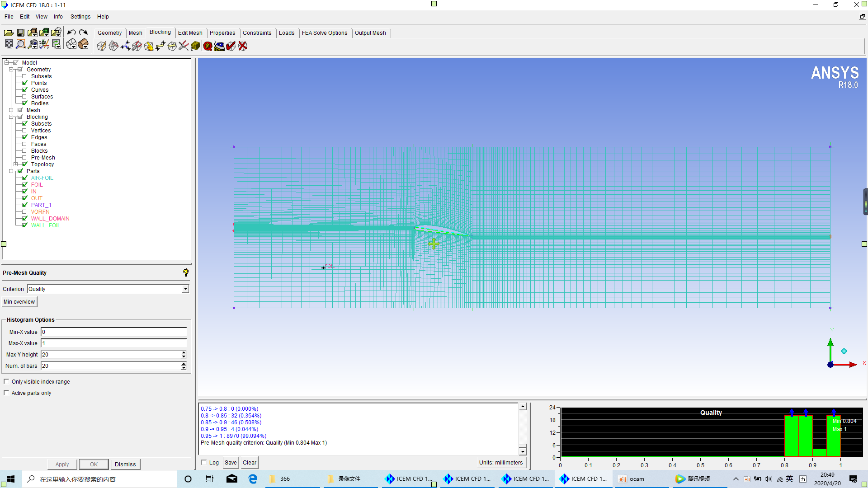The image size is (868, 488).
Task: Enable the VORFN part checkbox
Action: click(24, 212)
